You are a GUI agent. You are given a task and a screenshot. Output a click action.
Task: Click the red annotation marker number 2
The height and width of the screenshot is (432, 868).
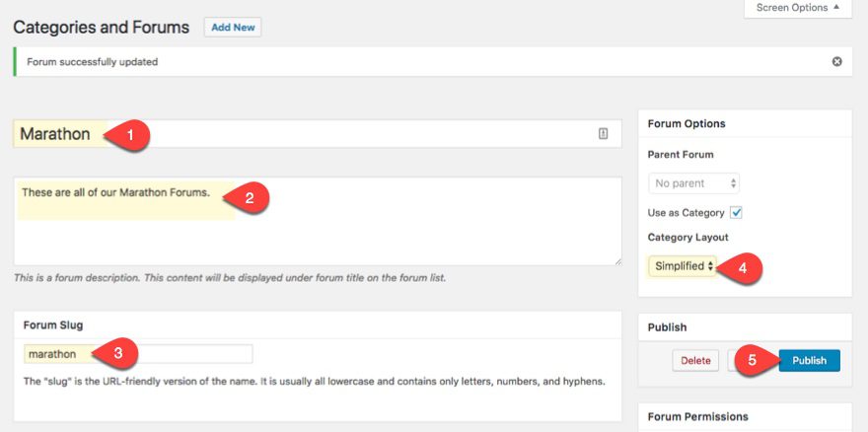249,197
